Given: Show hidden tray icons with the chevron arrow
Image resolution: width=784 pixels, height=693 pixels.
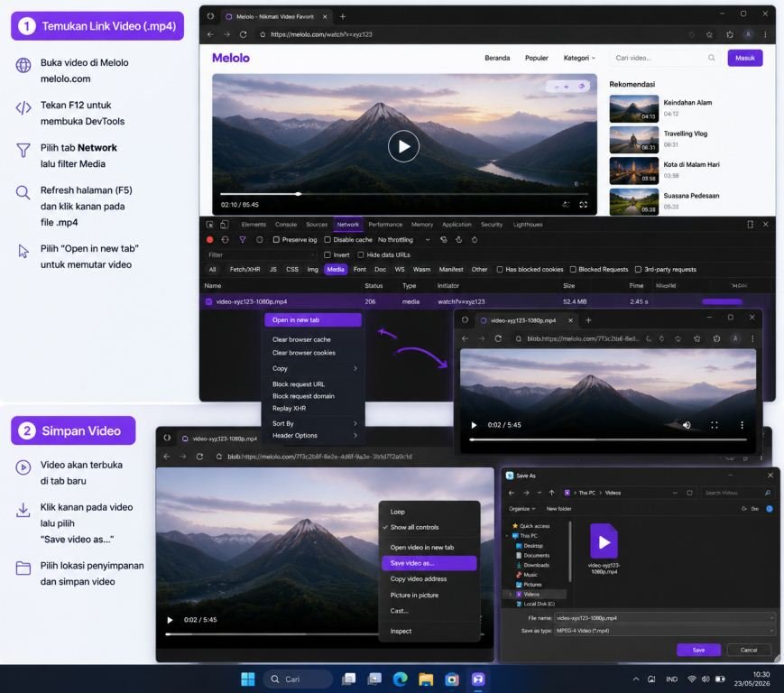Looking at the screenshot, I should [636, 679].
